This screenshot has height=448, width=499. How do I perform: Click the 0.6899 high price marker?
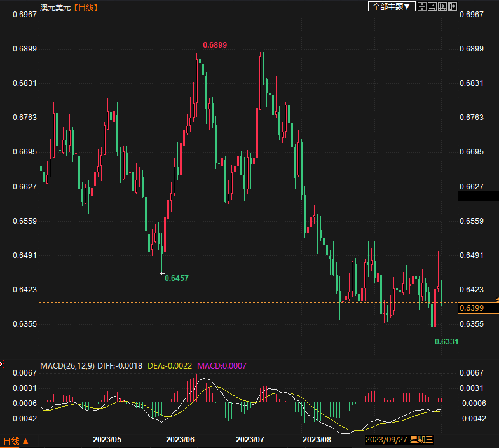tap(215, 45)
